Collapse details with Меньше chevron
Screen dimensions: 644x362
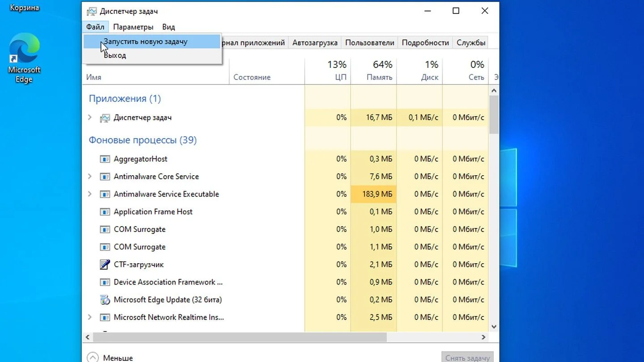93,358
